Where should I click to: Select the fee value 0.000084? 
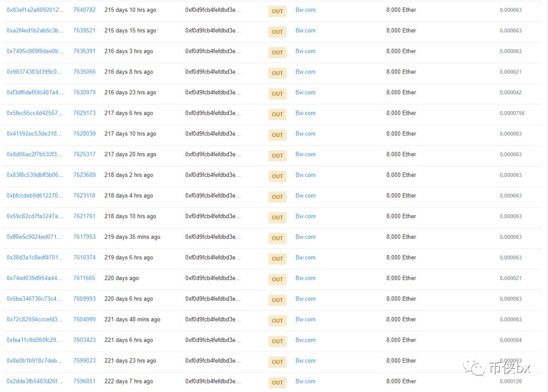[x=510, y=340]
